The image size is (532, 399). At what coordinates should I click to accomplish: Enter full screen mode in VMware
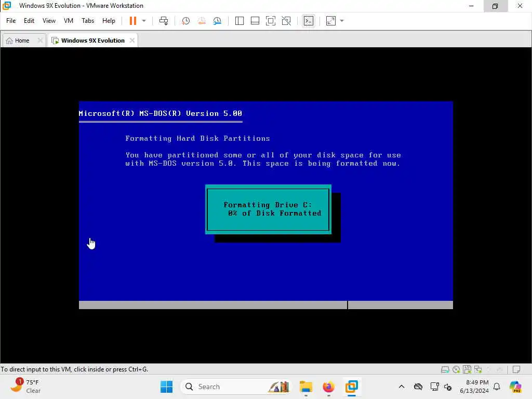pyautogui.click(x=270, y=21)
